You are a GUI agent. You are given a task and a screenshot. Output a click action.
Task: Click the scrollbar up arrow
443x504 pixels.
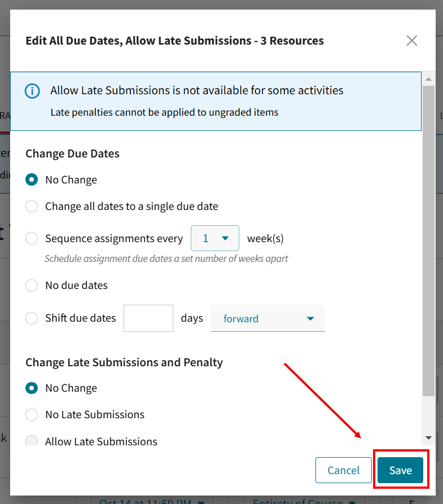click(x=429, y=79)
